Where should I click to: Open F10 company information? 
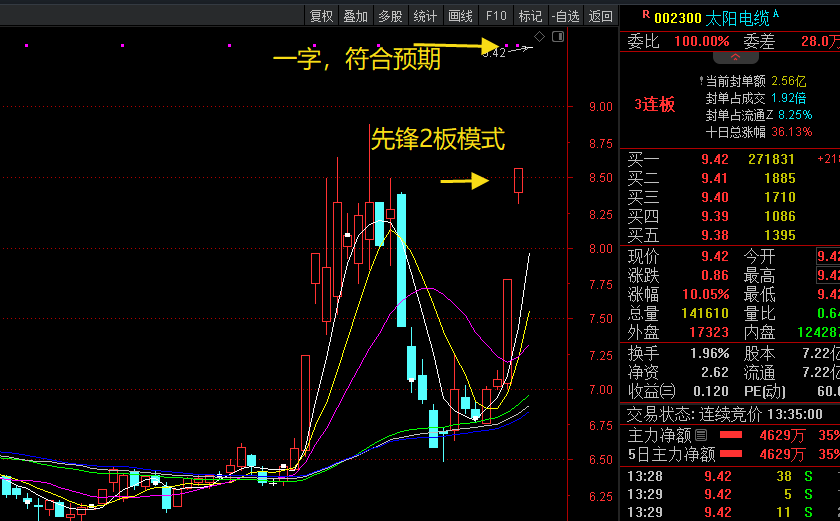coord(496,16)
